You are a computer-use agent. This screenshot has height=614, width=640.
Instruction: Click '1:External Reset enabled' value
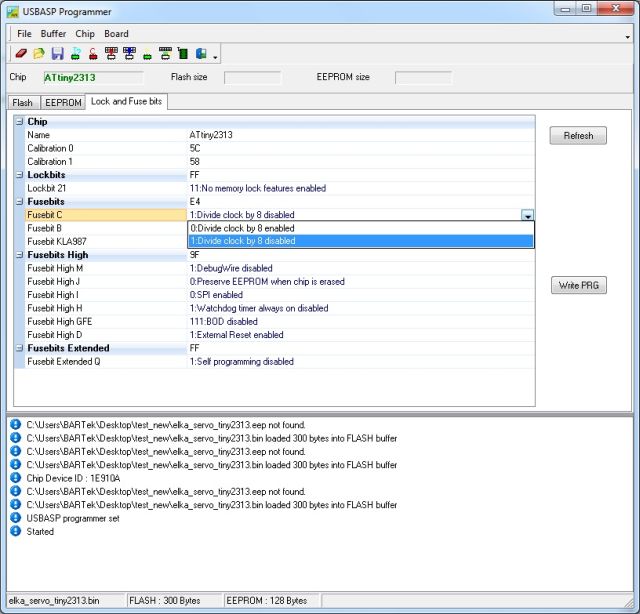click(237, 335)
